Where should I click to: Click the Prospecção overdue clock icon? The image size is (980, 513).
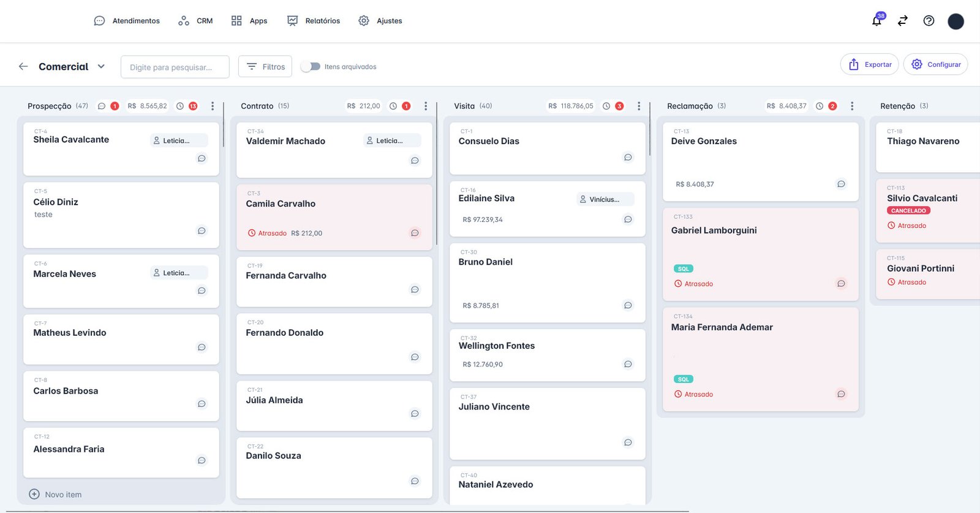[180, 106]
